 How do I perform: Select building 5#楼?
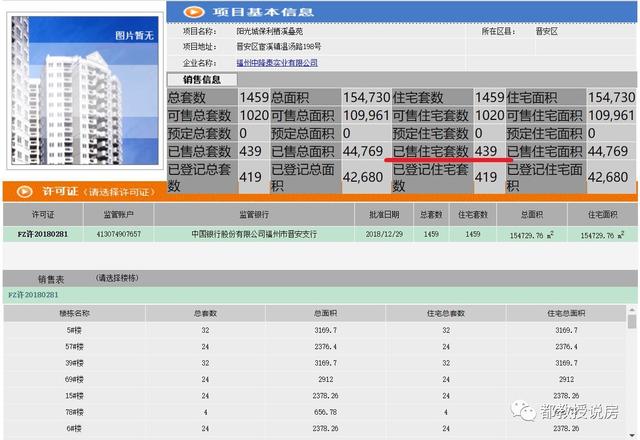(x=74, y=330)
